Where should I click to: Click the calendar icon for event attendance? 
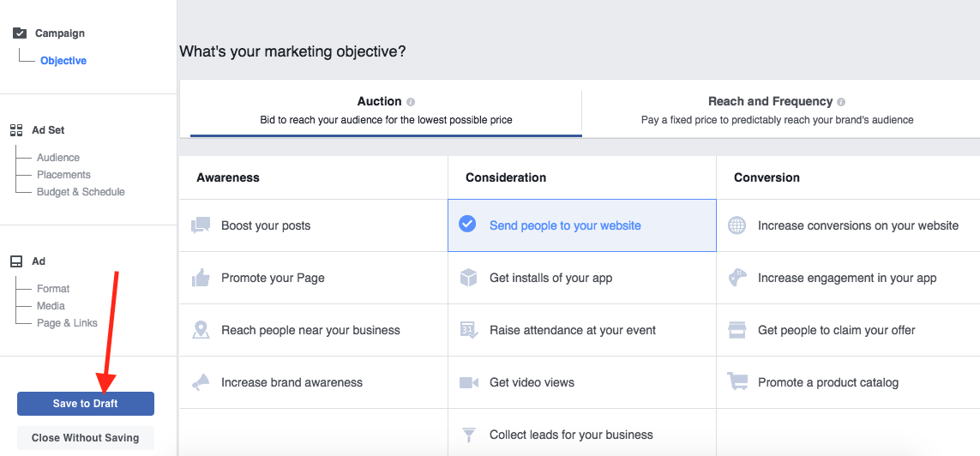click(x=468, y=330)
